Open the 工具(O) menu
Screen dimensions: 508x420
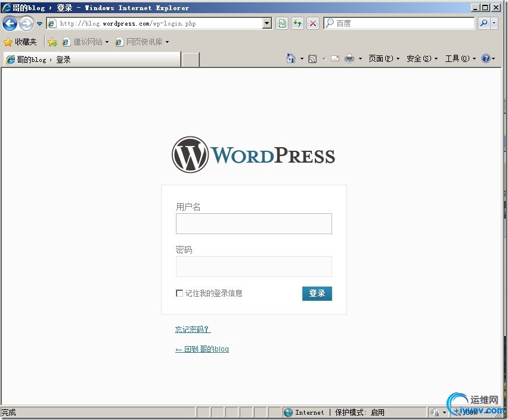point(460,58)
